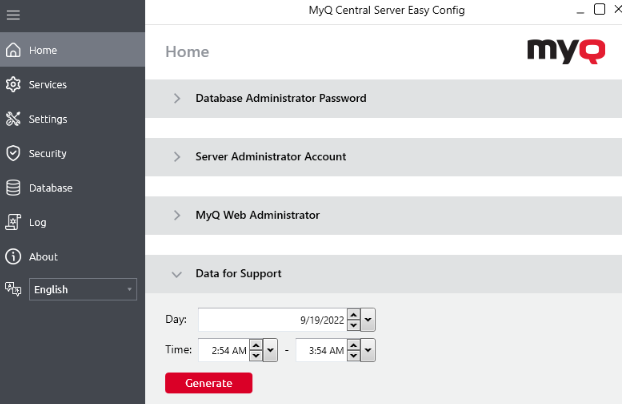Click the Log document icon

pyautogui.click(x=14, y=222)
